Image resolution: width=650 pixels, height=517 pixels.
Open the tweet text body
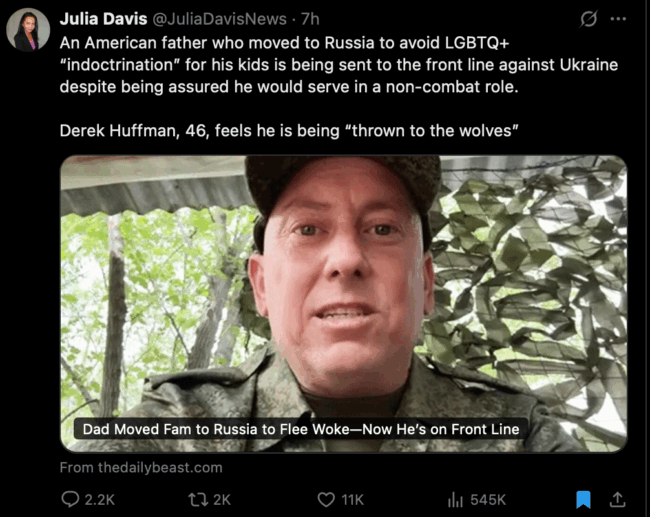(x=339, y=87)
